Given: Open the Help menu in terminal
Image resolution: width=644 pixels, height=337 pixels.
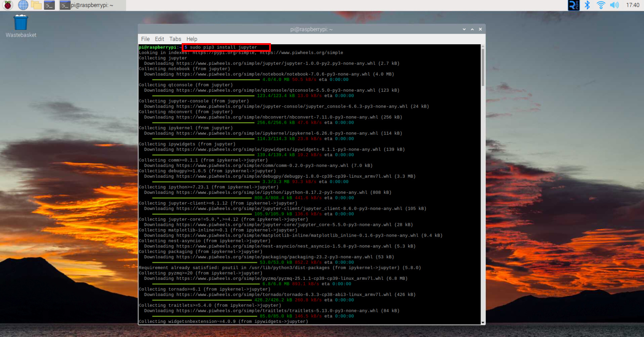Looking at the screenshot, I should pyautogui.click(x=192, y=39).
